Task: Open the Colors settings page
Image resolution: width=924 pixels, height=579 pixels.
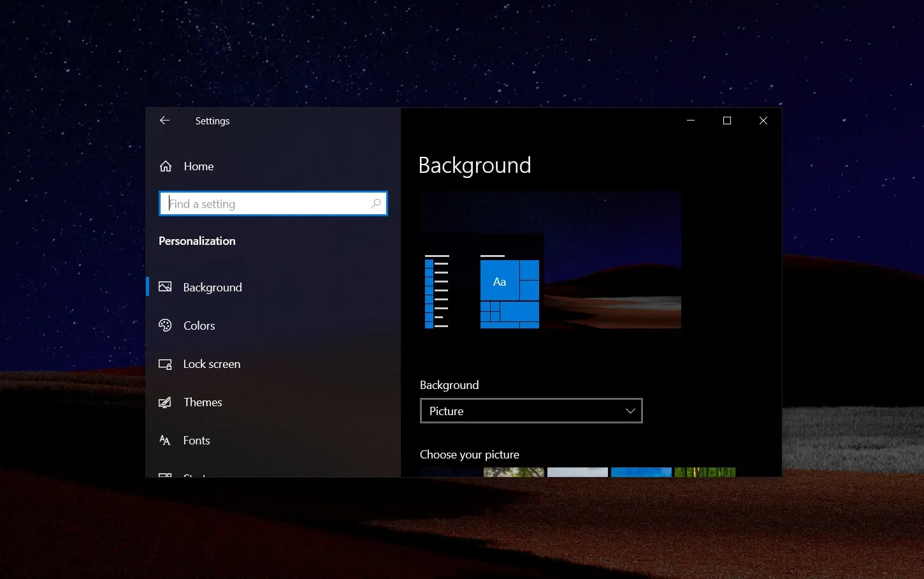Action: [x=273, y=325]
